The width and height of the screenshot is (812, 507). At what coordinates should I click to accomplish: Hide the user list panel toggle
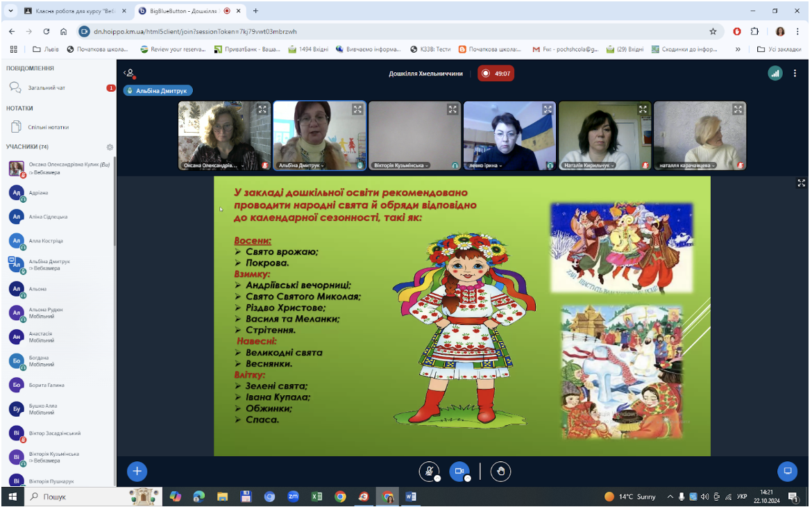(x=130, y=73)
